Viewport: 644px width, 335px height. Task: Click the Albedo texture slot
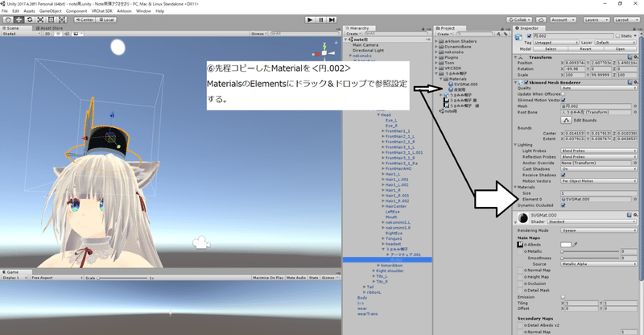pos(520,245)
